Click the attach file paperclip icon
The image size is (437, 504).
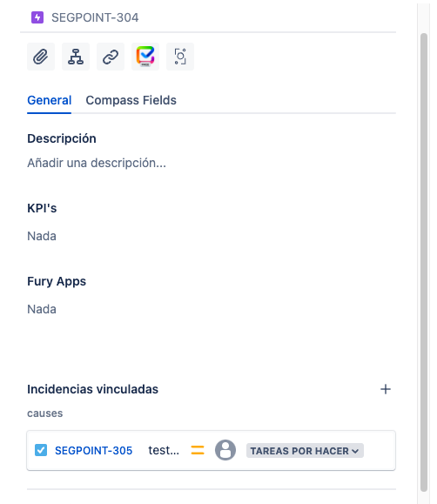(x=41, y=57)
